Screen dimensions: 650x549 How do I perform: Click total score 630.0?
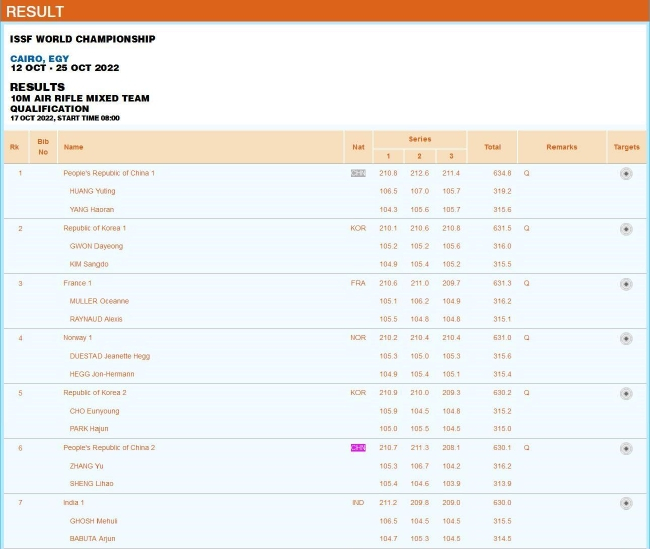click(502, 503)
